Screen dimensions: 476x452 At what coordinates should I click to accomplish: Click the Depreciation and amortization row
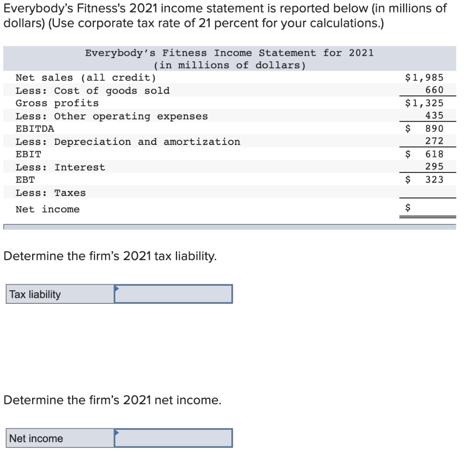point(128,141)
